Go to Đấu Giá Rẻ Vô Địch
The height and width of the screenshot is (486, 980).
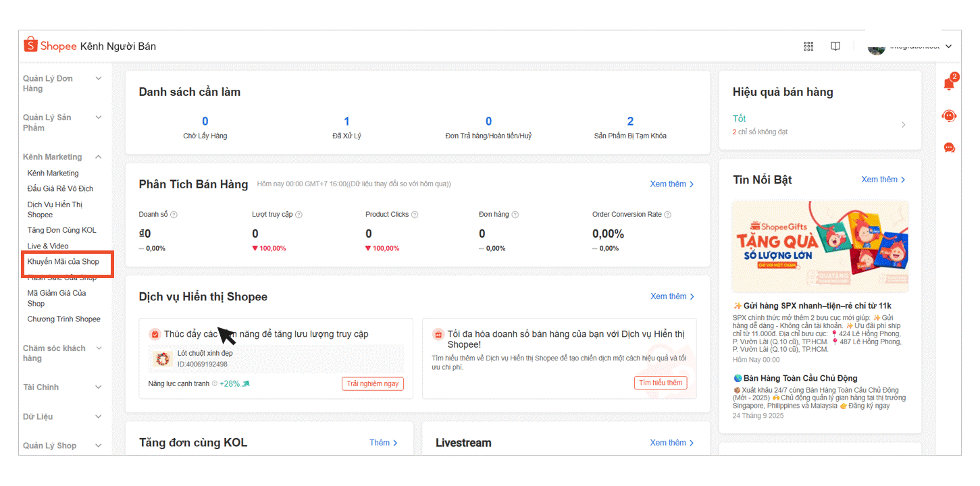click(x=60, y=189)
